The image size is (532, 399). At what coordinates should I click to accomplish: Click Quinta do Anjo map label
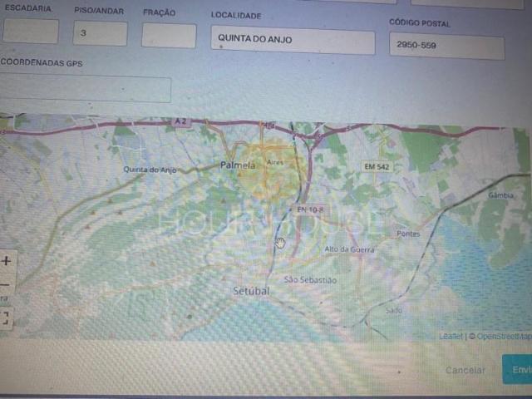click(150, 170)
